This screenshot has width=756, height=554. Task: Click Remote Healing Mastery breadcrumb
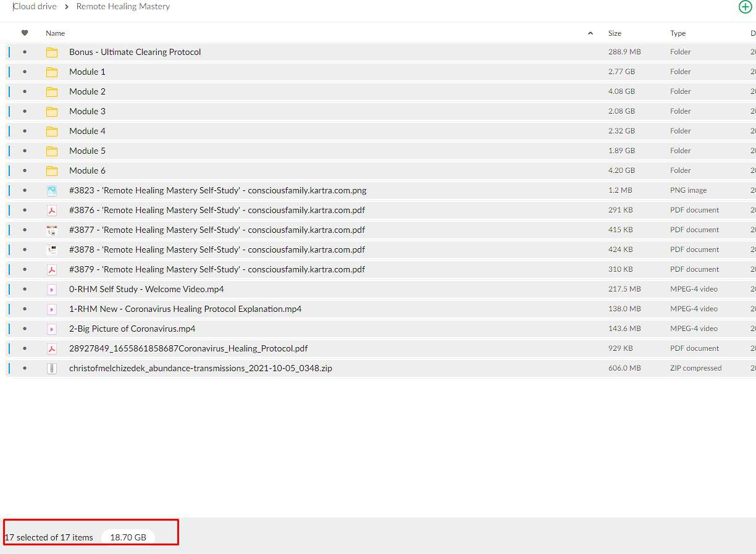click(x=123, y=7)
